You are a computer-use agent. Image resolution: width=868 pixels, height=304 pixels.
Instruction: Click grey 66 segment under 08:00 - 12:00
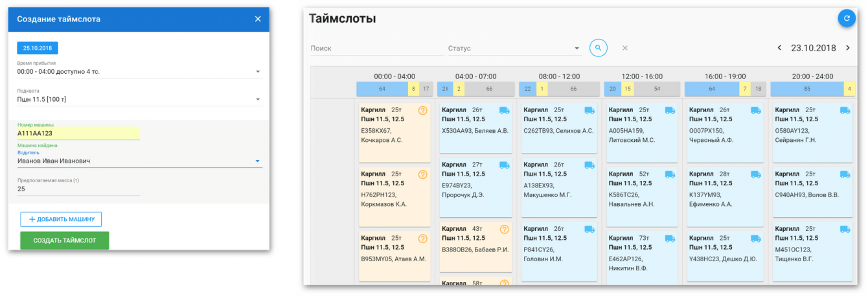573,89
